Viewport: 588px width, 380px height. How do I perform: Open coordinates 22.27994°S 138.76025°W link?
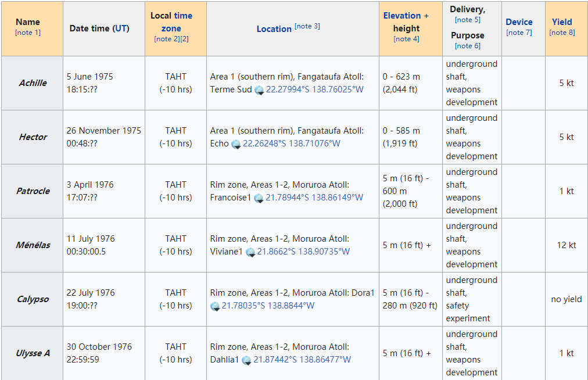[x=314, y=89]
